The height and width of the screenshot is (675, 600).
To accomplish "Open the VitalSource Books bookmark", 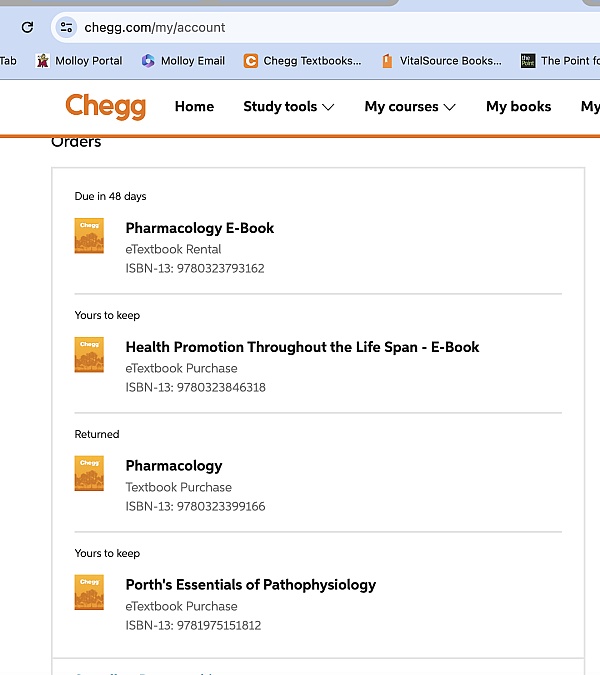I will [441, 61].
